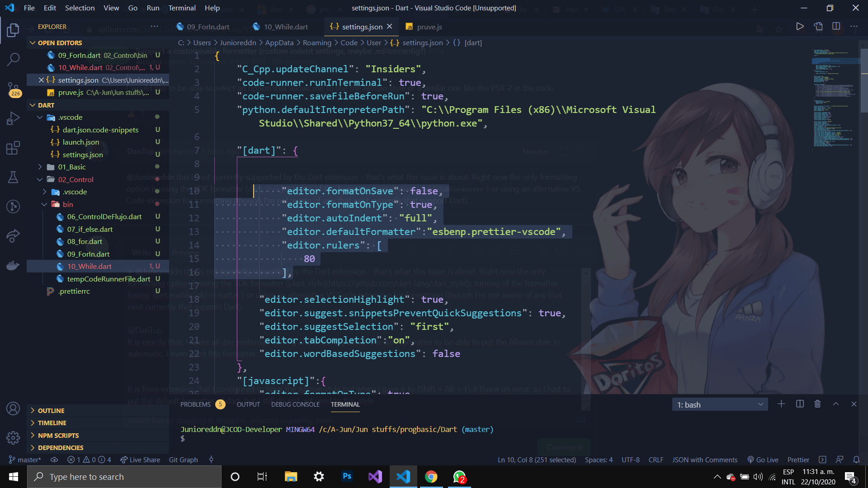
Task: Open the Extensions view
Action: tap(13, 148)
